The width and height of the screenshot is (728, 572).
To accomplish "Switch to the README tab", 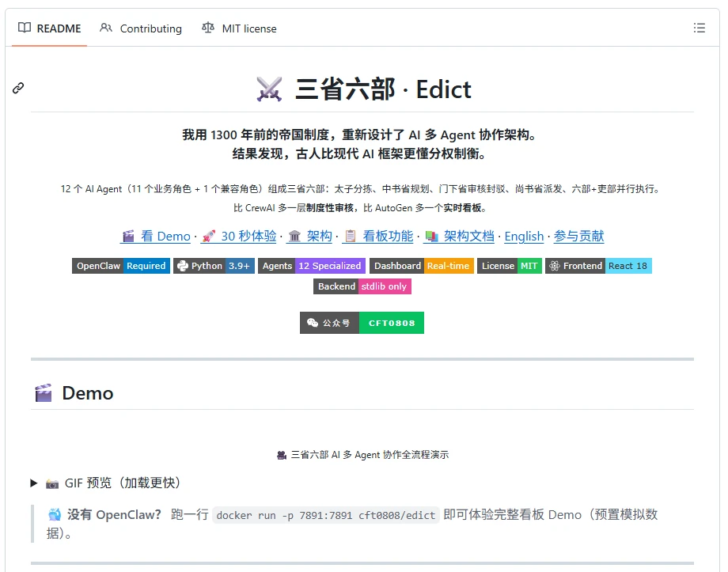I will click(50, 28).
